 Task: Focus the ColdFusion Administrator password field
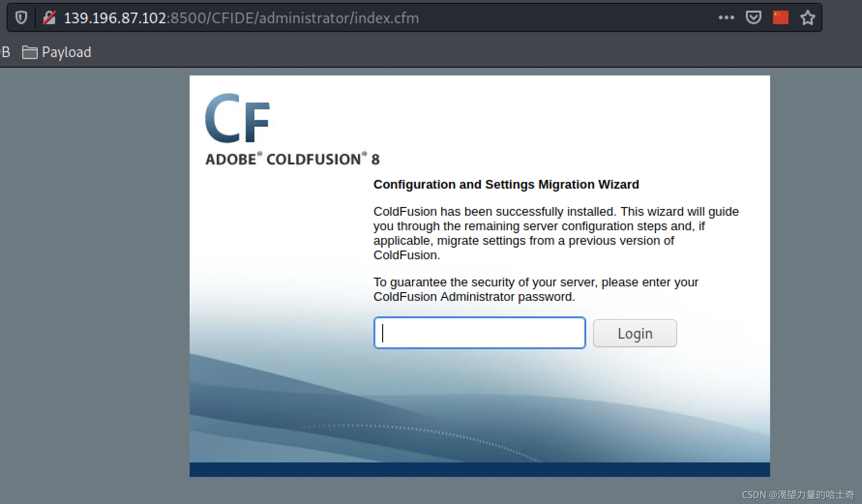[480, 333]
